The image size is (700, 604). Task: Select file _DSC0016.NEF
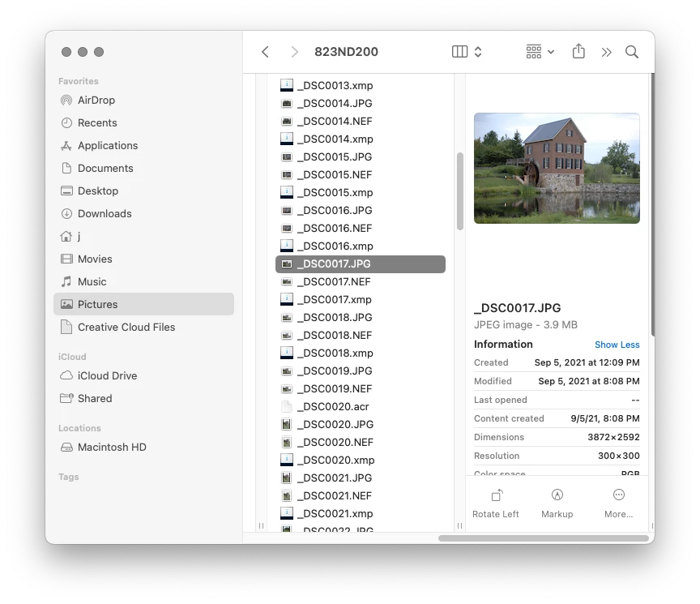[361, 229]
